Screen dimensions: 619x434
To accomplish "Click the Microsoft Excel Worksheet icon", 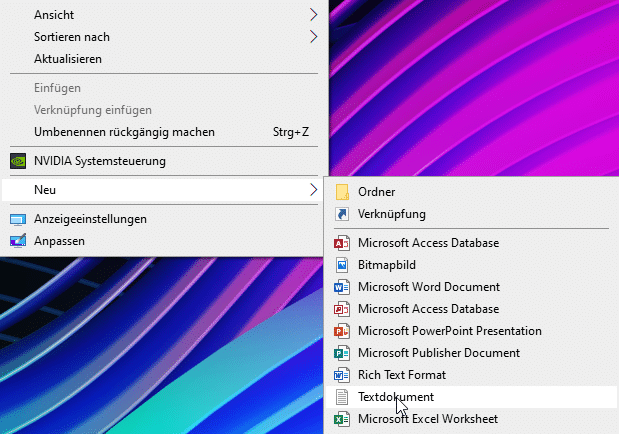I will pos(341,419).
